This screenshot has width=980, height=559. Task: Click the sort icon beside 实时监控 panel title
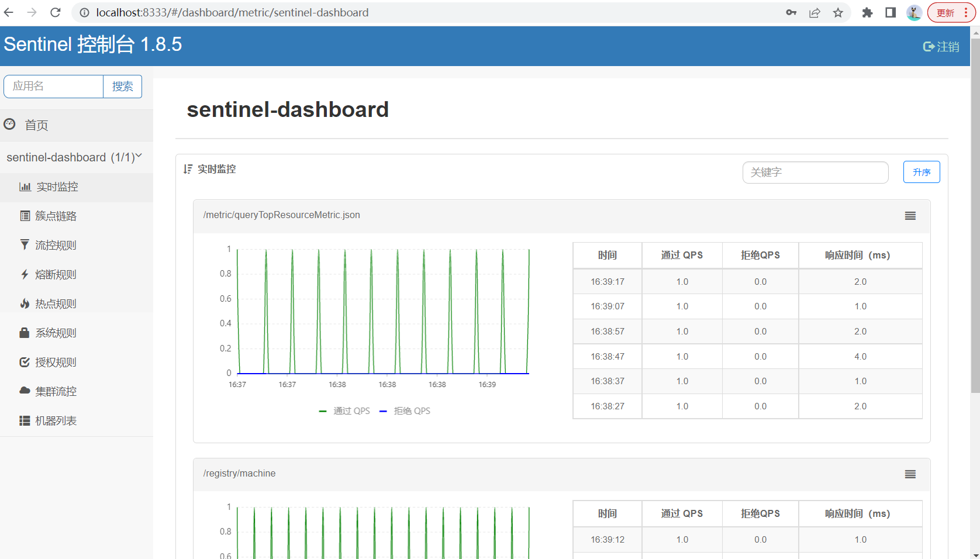(x=188, y=169)
